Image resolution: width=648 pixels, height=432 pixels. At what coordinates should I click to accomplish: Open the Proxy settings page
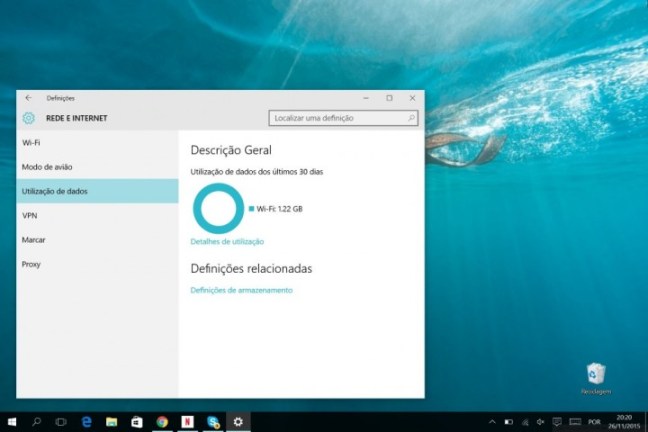coord(31,264)
